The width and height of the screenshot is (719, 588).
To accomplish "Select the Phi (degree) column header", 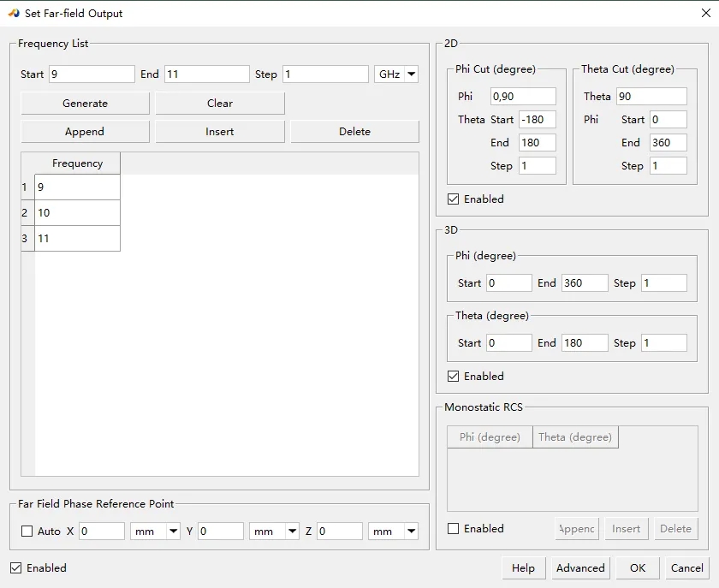I will point(490,437).
